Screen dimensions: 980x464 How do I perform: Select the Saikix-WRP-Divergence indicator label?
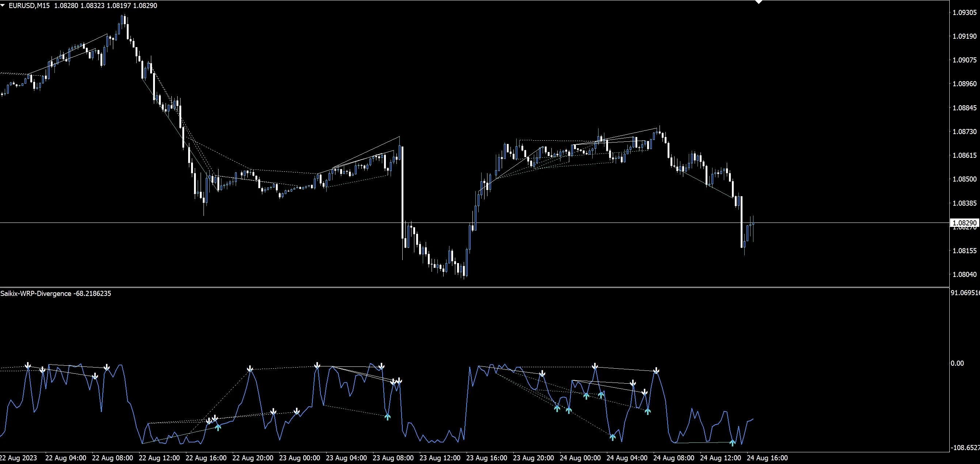click(x=36, y=294)
